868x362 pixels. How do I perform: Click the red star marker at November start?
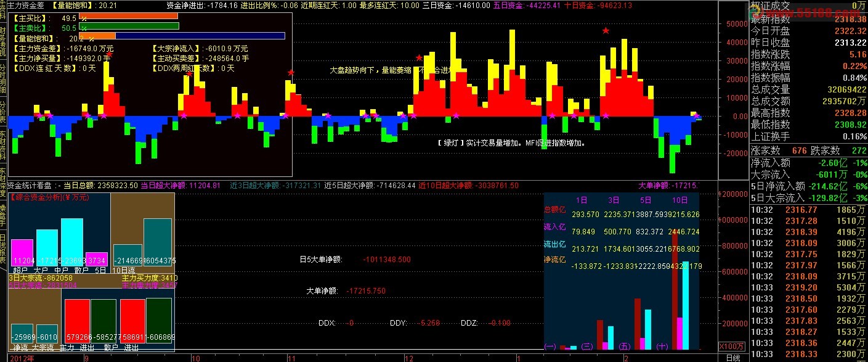291,73
